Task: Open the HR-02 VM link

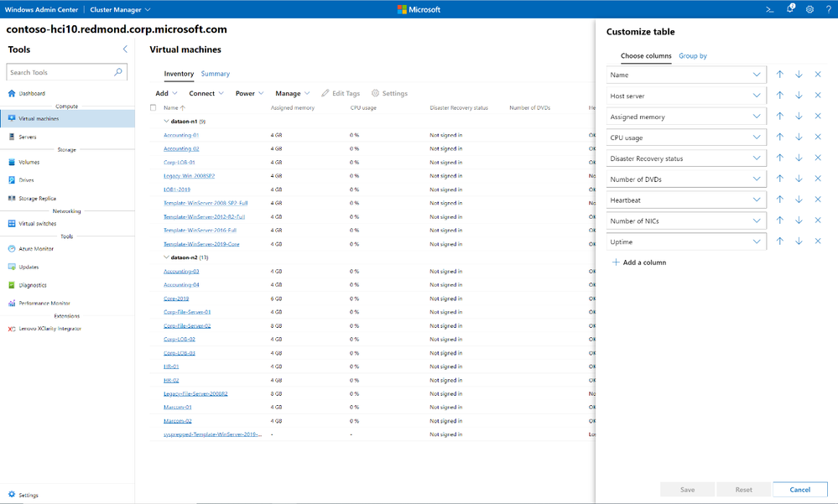Action: (171, 380)
